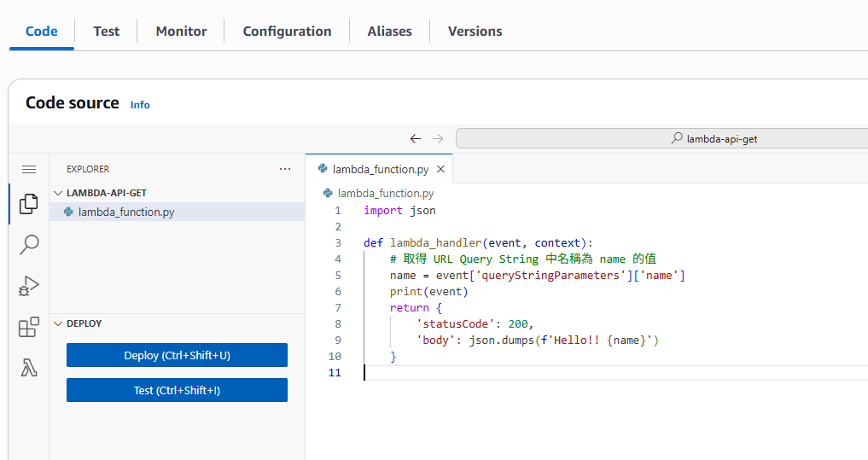Go to the Configuration tab
The image size is (868, 460).
tap(287, 32)
